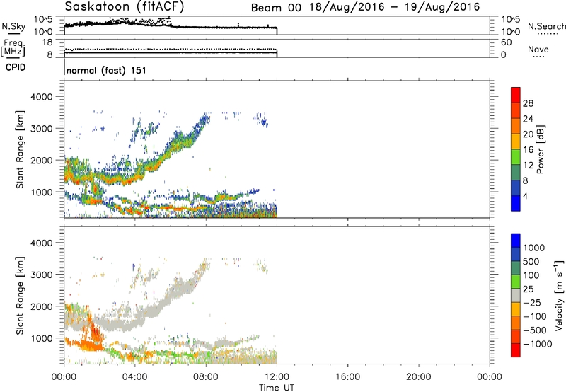This screenshot has height=392, width=566.
Task: Click the 'normal (fast) 151' text
Action: point(107,70)
